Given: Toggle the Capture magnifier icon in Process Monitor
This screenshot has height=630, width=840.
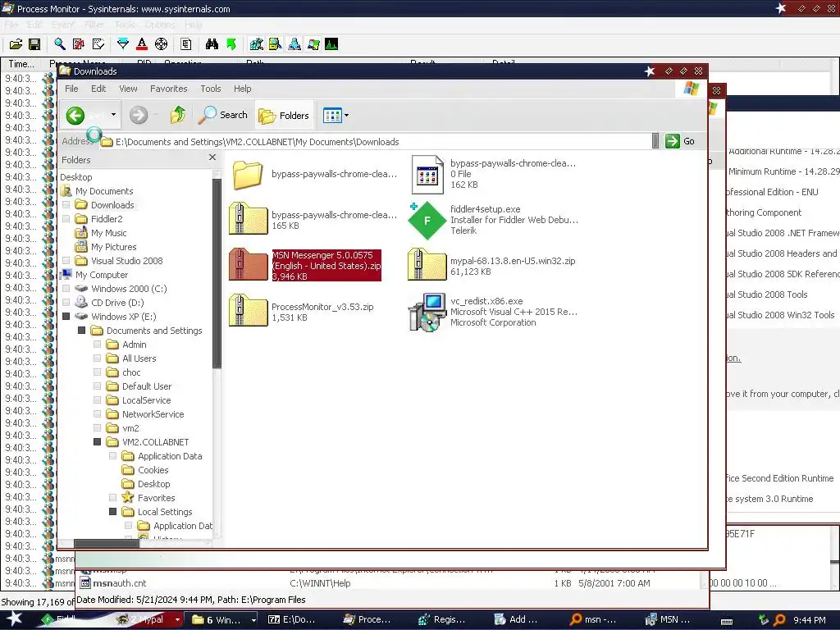Looking at the screenshot, I should (59, 44).
